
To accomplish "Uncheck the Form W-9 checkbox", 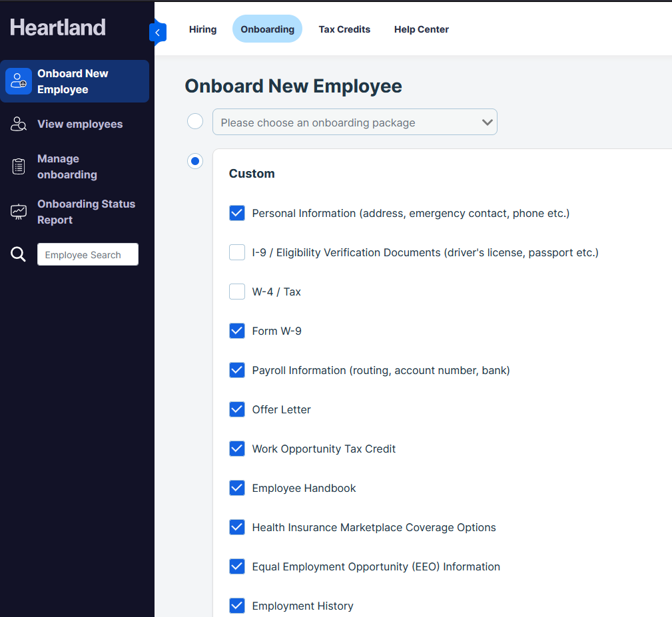I will click(237, 331).
